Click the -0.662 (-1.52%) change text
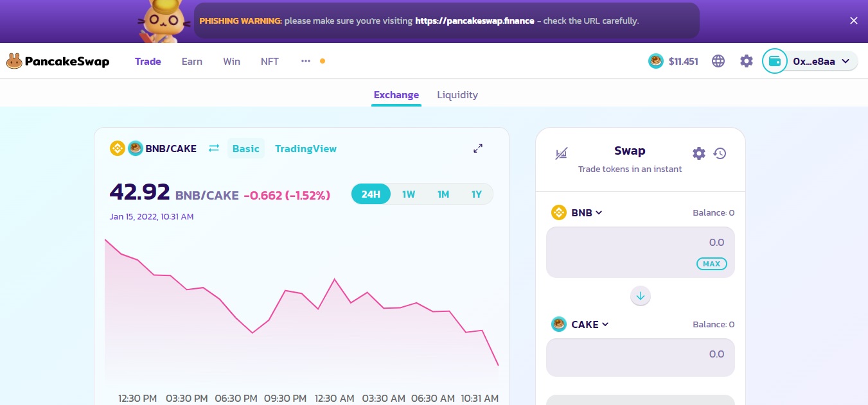This screenshot has width=868, height=405. click(287, 195)
